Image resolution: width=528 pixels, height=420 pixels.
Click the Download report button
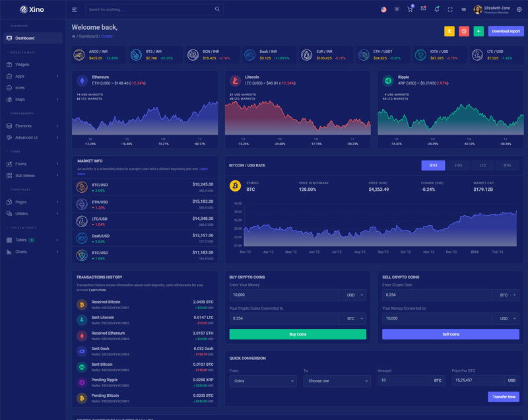506,31
